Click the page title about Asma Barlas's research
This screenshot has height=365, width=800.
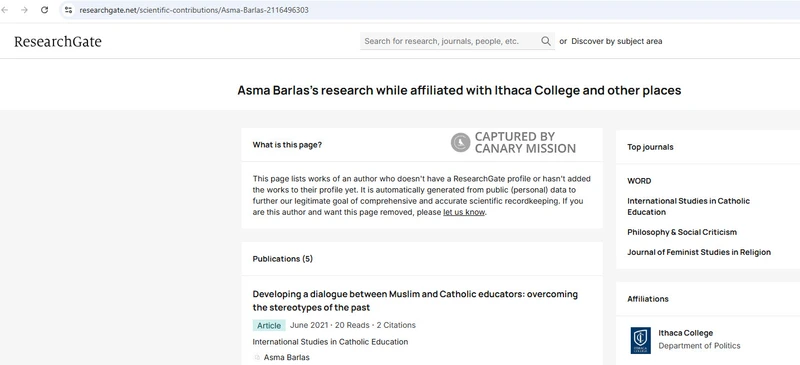coord(459,90)
